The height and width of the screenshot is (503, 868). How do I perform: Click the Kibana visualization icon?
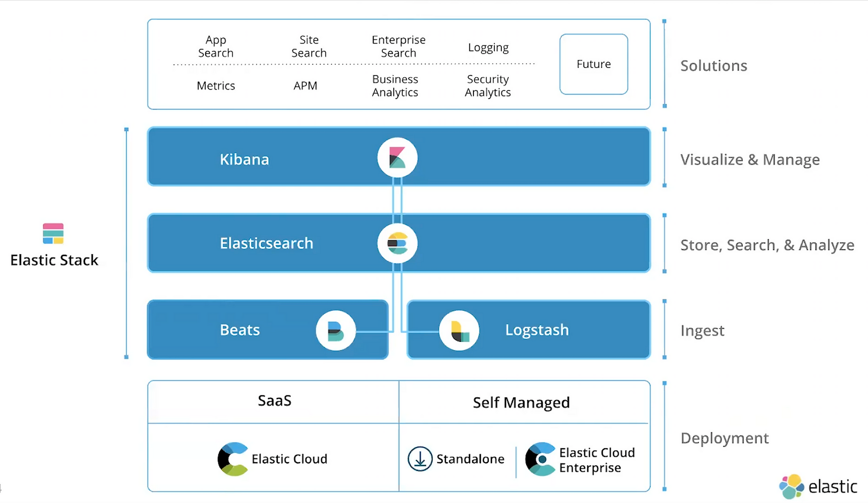pyautogui.click(x=397, y=158)
